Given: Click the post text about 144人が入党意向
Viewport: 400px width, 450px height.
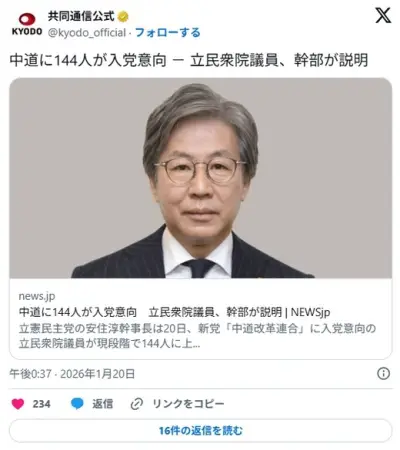Looking at the screenshot, I should tap(189, 61).
